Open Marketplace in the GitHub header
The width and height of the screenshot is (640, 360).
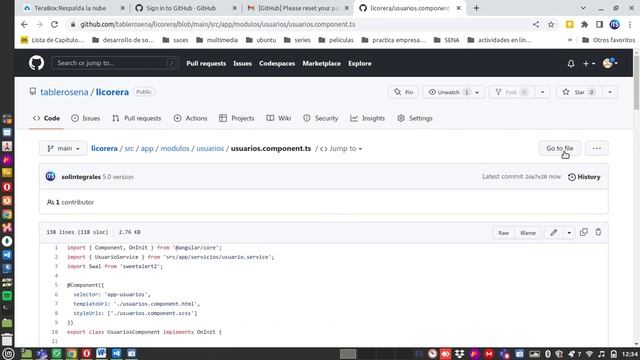pos(322,64)
